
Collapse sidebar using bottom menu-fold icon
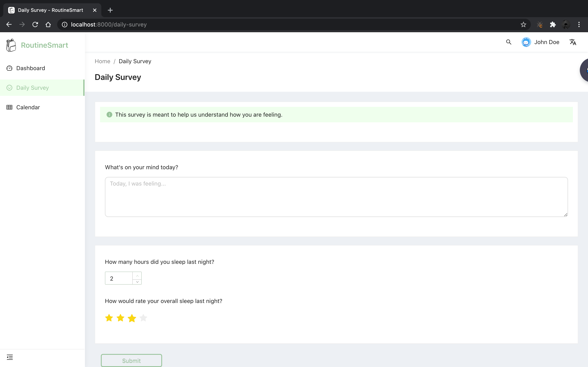tap(10, 357)
